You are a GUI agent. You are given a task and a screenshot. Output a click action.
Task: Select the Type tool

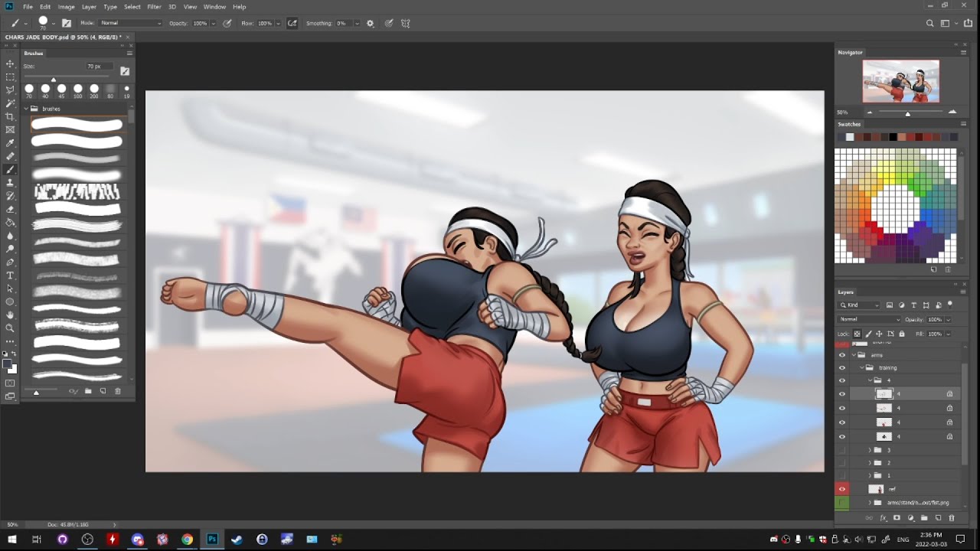tap(10, 275)
